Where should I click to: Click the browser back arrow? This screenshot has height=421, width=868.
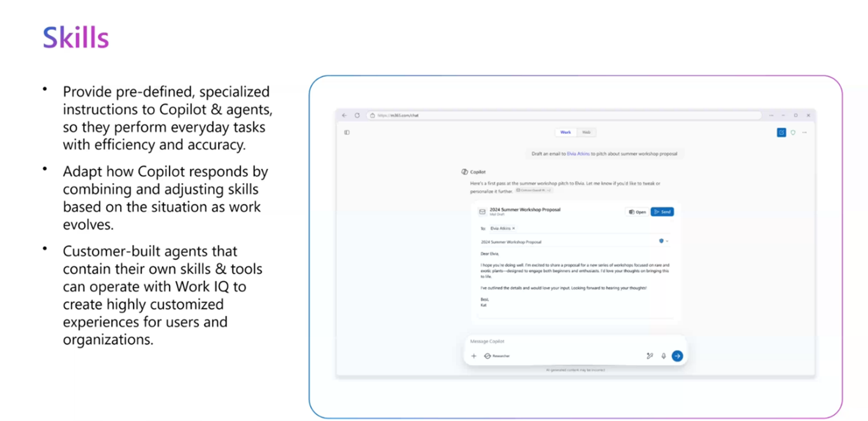coord(345,115)
